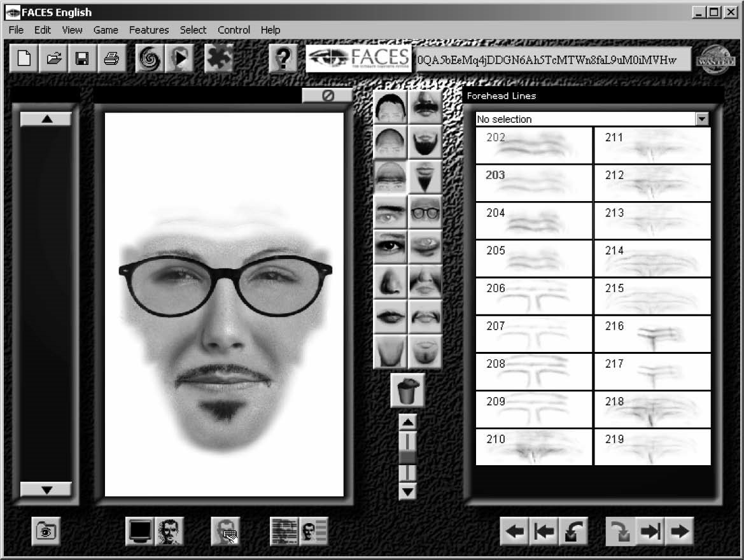
Task: Choose the nose feature category
Action: pyautogui.click(x=390, y=281)
